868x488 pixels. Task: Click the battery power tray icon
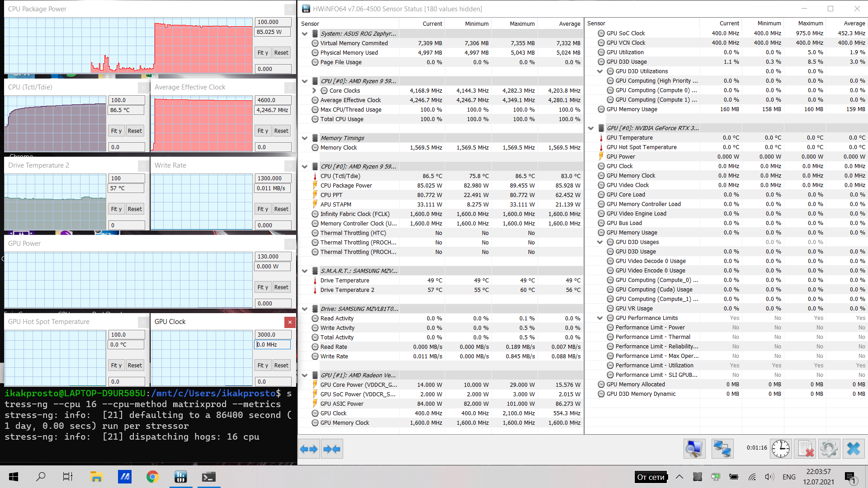[734, 477]
